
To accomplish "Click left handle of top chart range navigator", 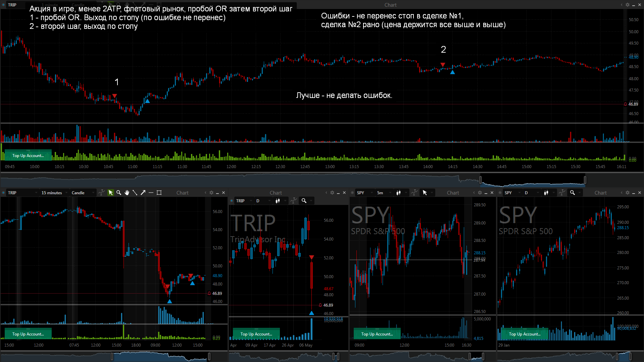I will click(481, 180).
